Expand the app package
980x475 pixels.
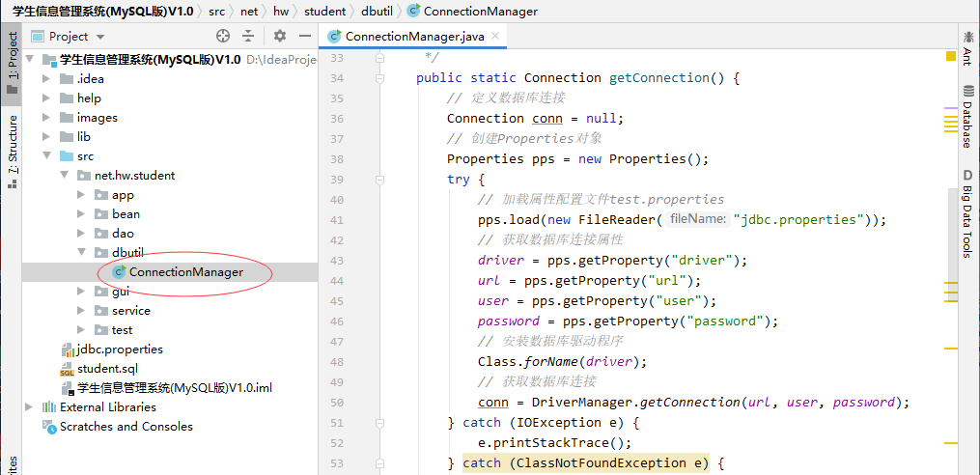(81, 195)
